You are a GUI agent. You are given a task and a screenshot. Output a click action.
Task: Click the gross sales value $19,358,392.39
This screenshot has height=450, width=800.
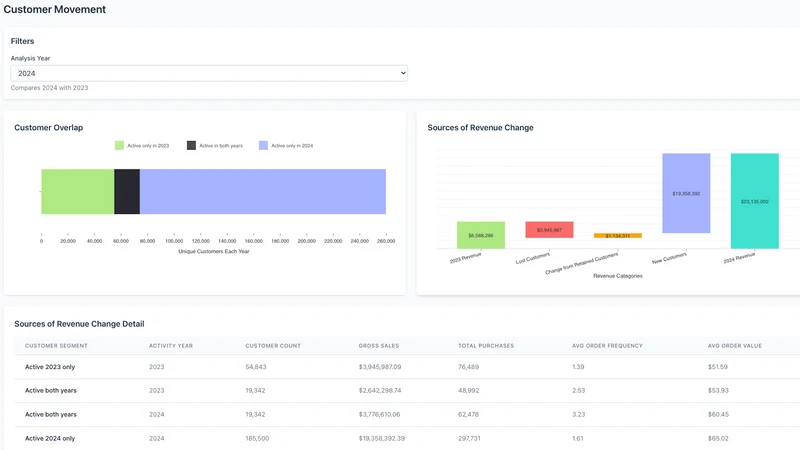click(x=382, y=438)
